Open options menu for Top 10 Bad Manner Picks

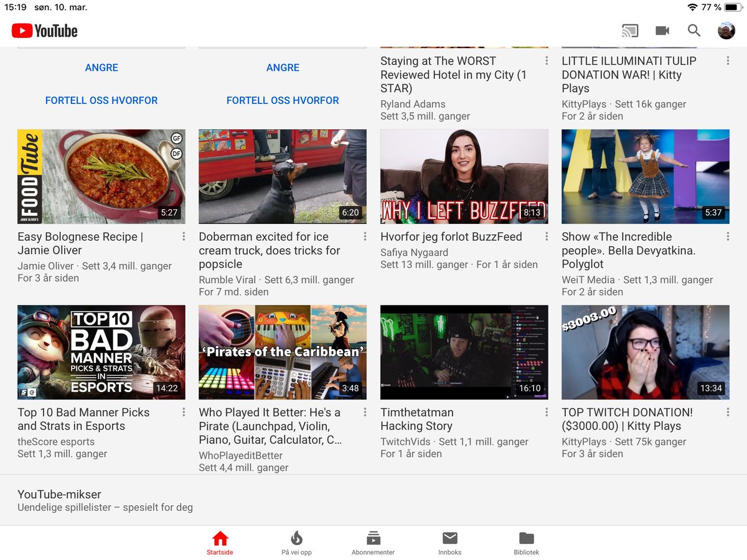click(184, 412)
